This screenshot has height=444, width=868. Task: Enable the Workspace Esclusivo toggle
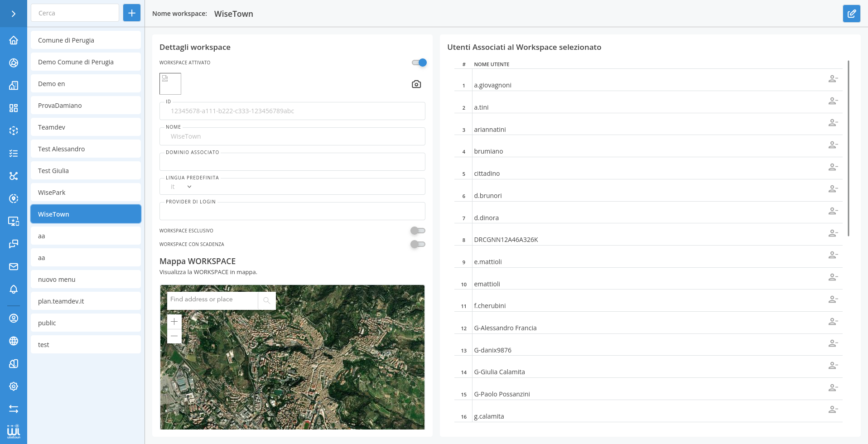[x=418, y=231]
